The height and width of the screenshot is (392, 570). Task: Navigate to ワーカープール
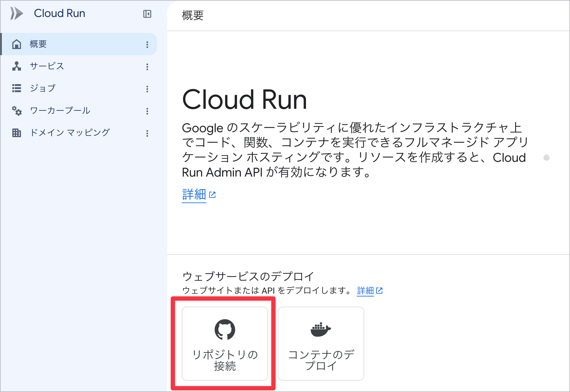click(79, 111)
